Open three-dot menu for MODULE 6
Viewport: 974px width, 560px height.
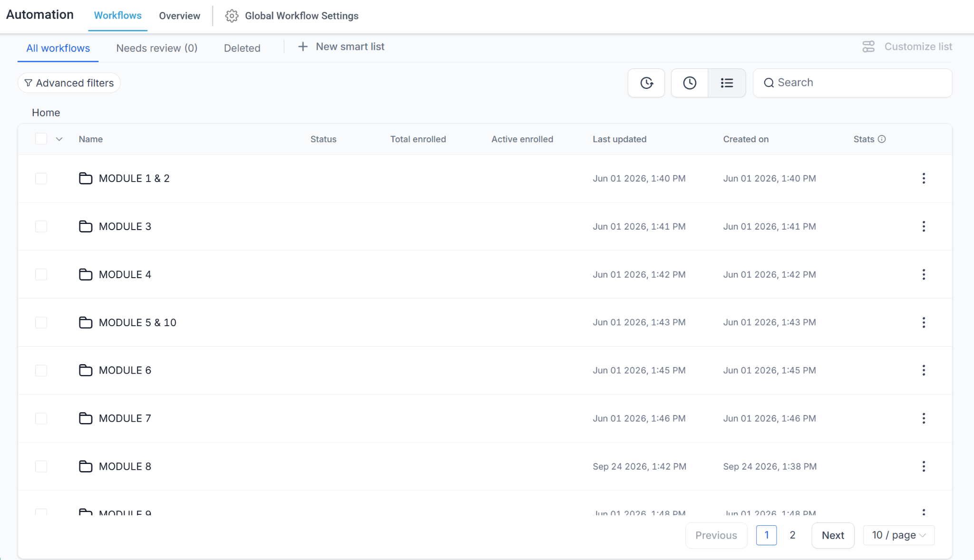click(x=924, y=370)
